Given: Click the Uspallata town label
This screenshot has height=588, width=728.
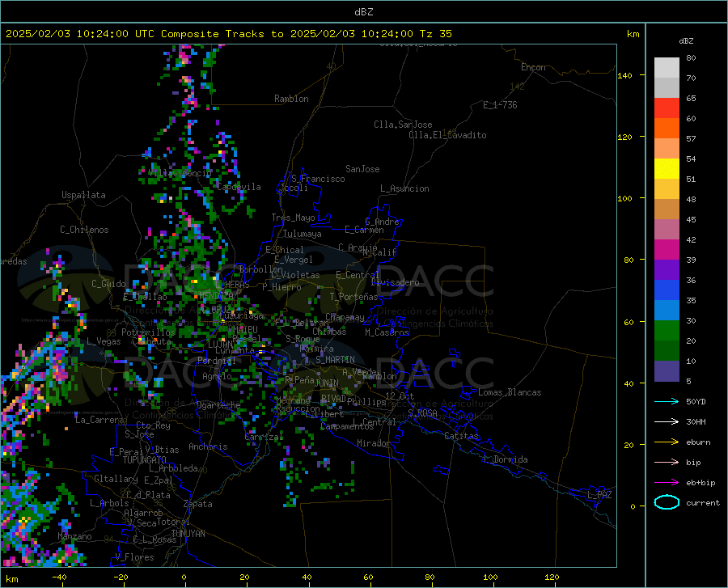Looking at the screenshot, I should (83, 195).
